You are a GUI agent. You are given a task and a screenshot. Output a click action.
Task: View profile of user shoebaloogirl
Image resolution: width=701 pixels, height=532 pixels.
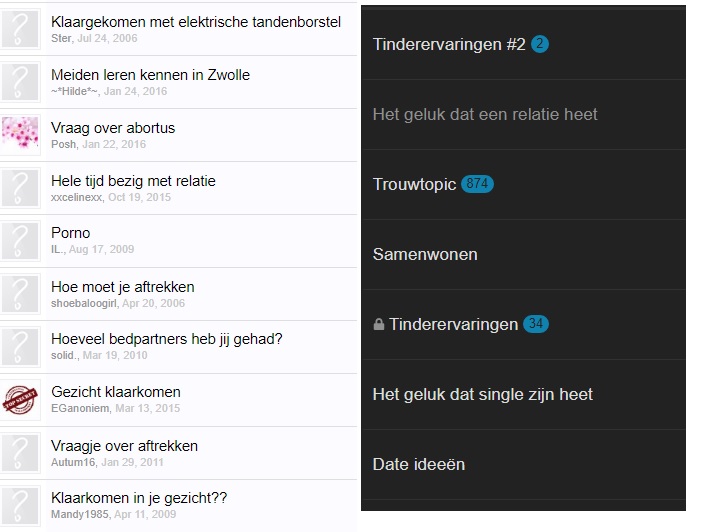coord(84,303)
